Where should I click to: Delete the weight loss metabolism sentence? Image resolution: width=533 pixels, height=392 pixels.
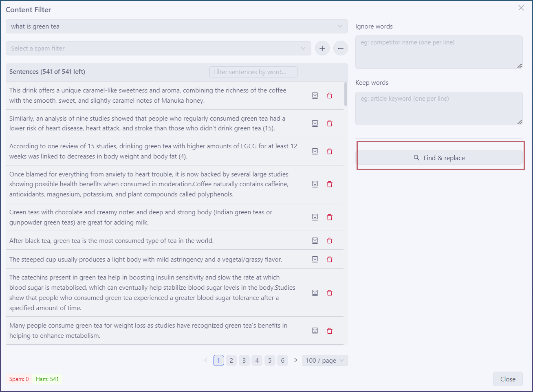click(330, 331)
